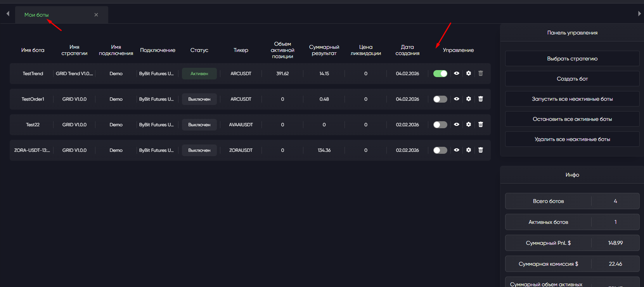Screen dimensions: 644x287
Task: Open settings gear for Test22 bot
Action: [x=469, y=124]
